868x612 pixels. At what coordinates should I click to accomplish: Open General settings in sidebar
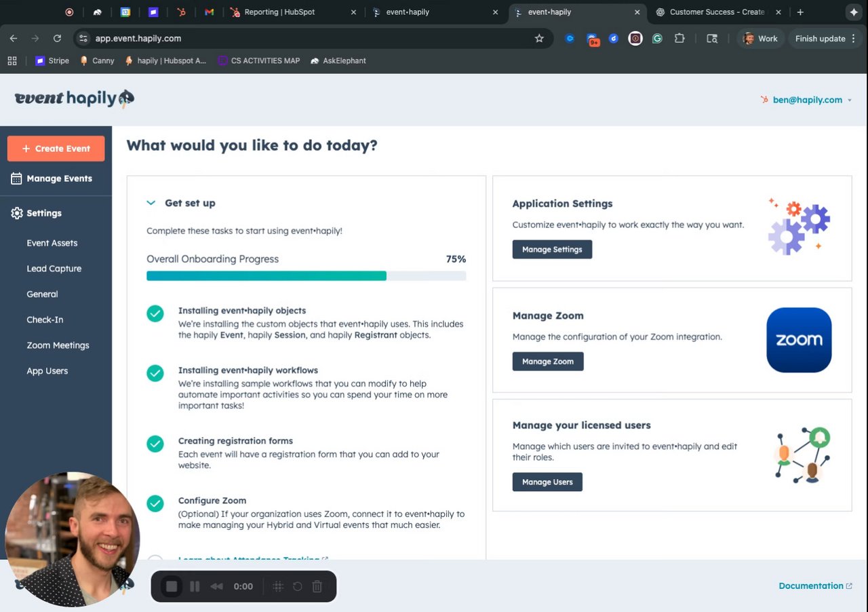[42, 294]
